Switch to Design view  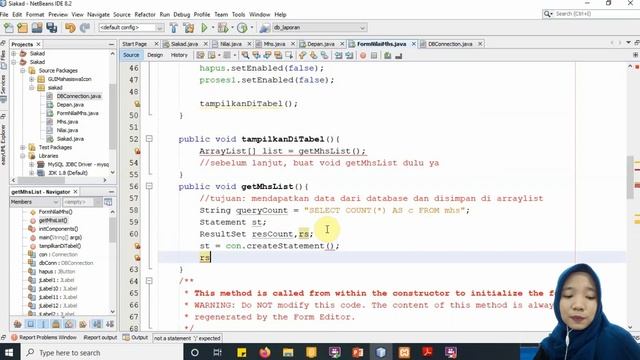click(155, 55)
